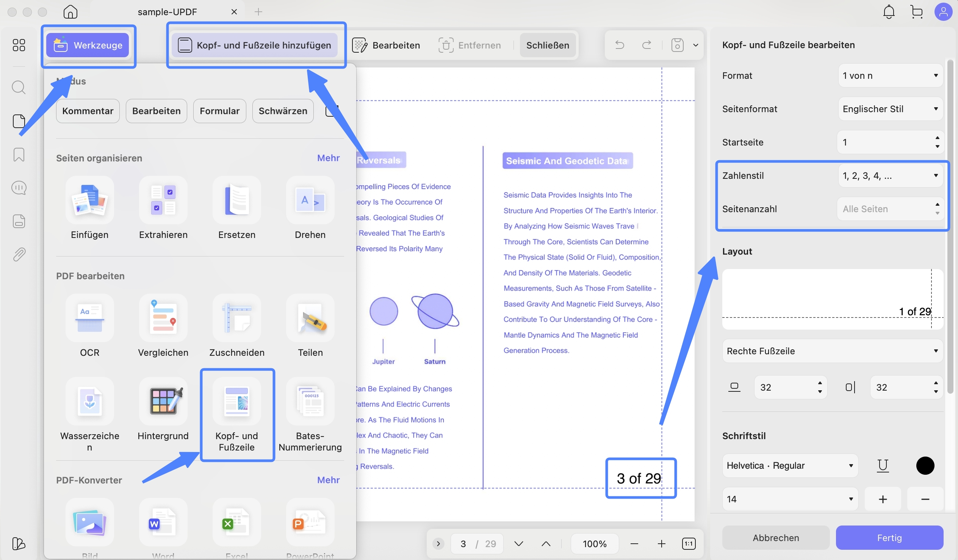958x560 pixels.
Task: Expand the Format dropdown
Action: pos(889,76)
